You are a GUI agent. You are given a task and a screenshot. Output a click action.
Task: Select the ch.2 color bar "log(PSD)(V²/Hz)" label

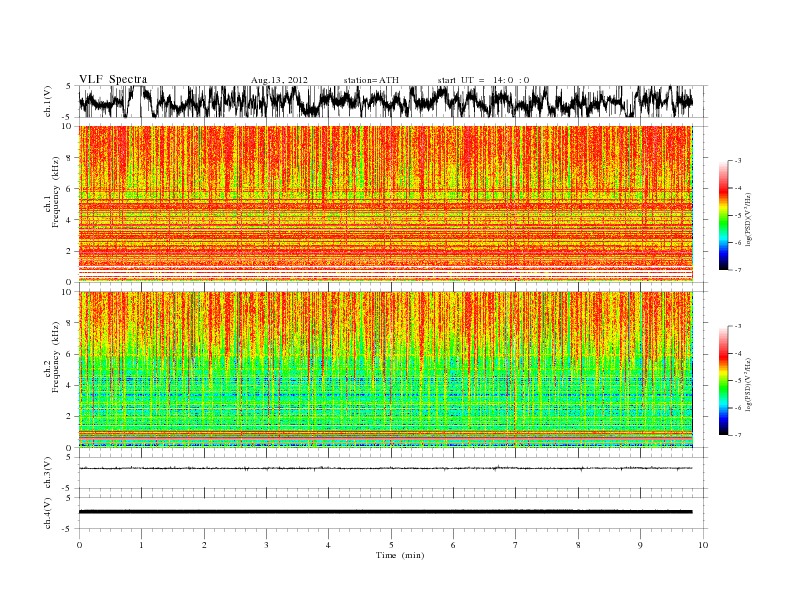[749, 384]
